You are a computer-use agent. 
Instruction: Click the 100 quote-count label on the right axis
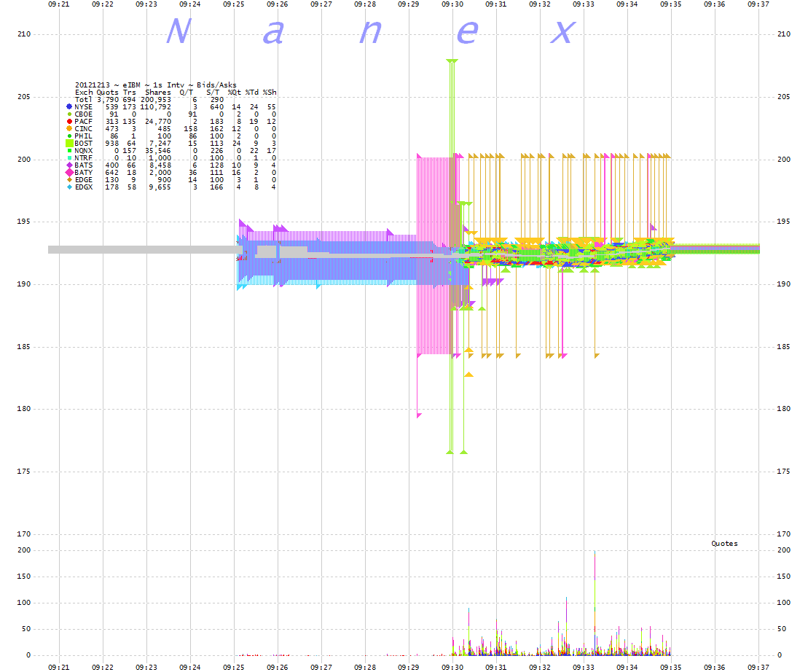[x=784, y=603]
